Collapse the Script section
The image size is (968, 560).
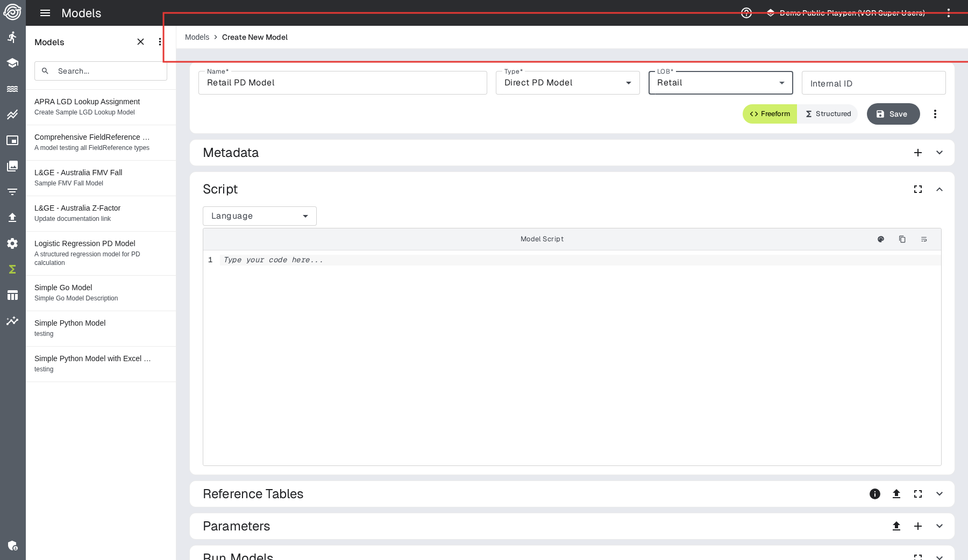[939, 189]
